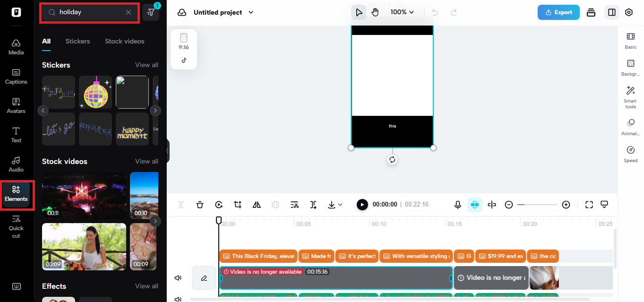644x302 pixels.
Task: Open the Avatars panel
Action: [x=16, y=106]
